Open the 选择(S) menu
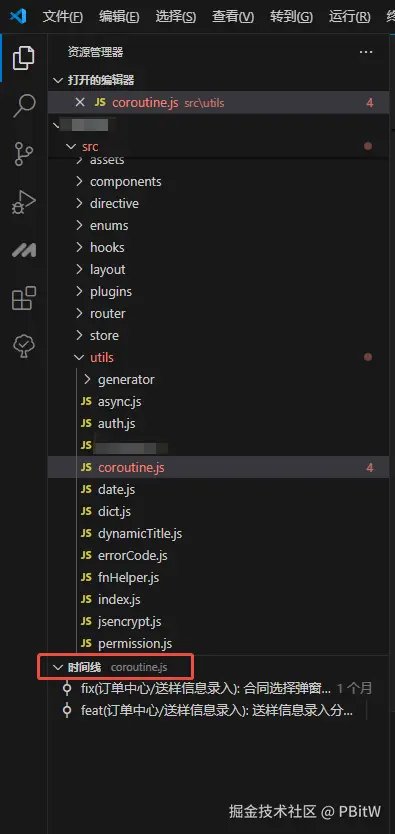 click(x=175, y=16)
